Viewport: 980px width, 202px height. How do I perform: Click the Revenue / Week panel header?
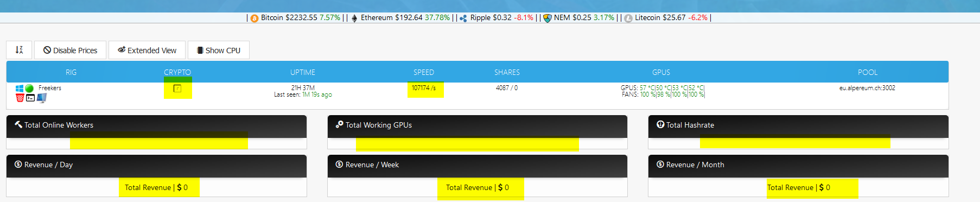point(478,165)
